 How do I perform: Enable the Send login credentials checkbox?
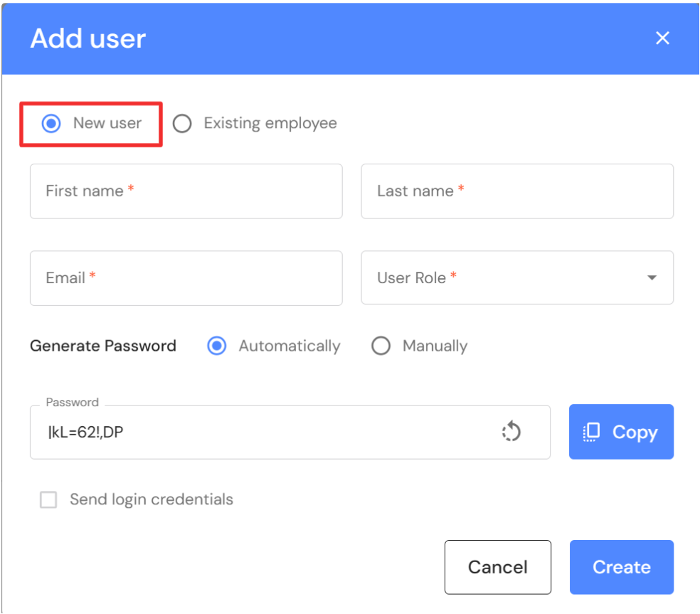(48, 500)
